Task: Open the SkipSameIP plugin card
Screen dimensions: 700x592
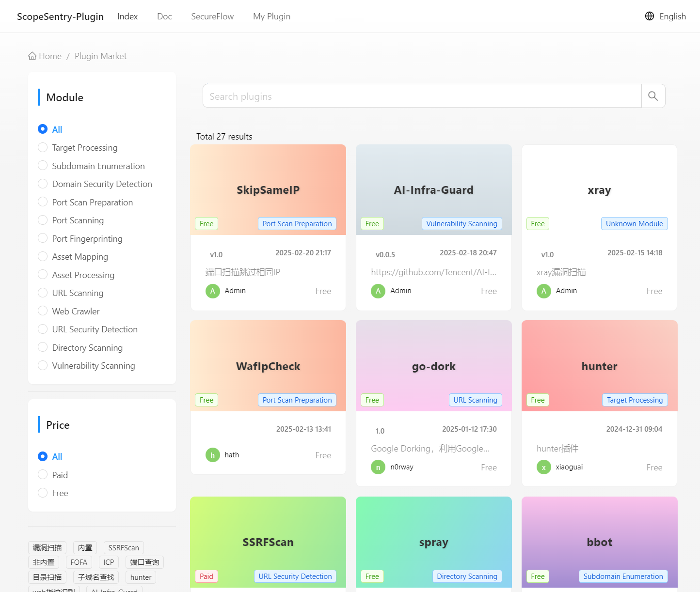Action: 268,227
